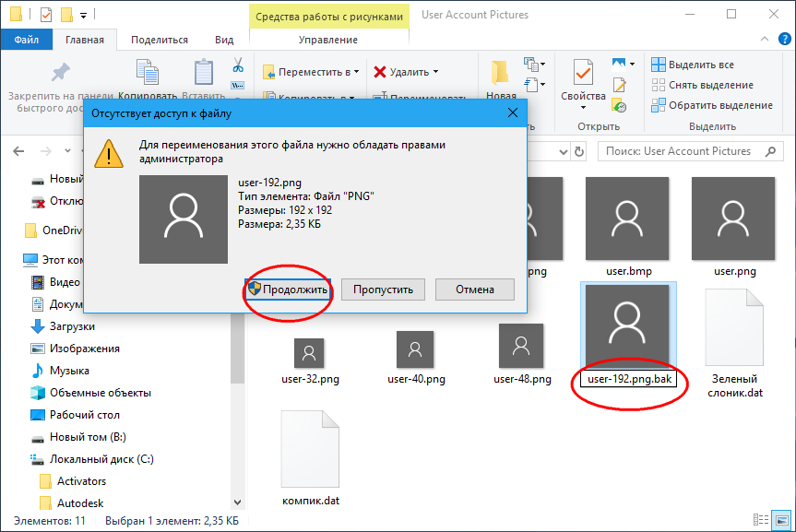796x532 pixels.
Task: Click the Копировать icon in ribbon
Action: 148,72
